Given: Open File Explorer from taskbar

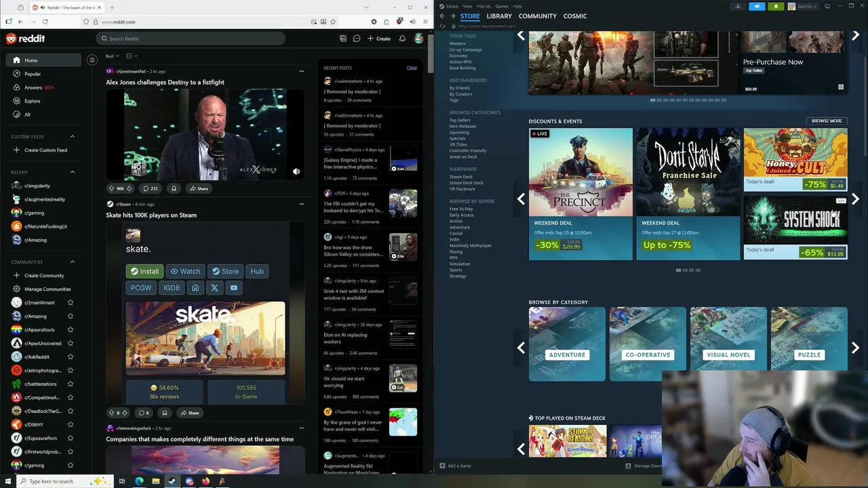Looking at the screenshot, I should 156,481.
